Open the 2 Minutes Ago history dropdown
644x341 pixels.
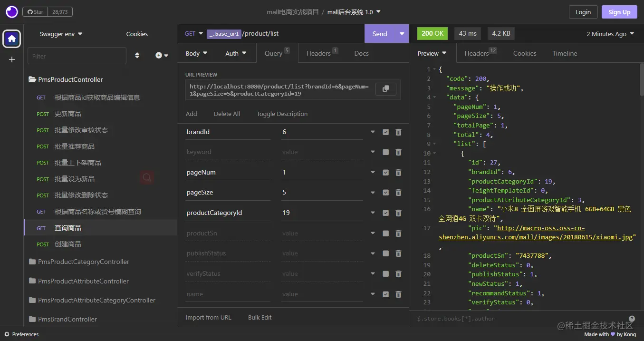[610, 34]
